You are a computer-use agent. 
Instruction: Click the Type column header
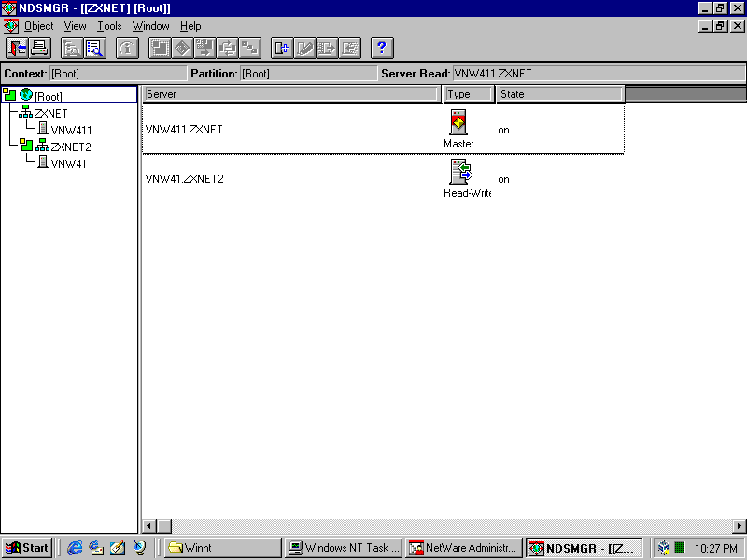pos(469,94)
